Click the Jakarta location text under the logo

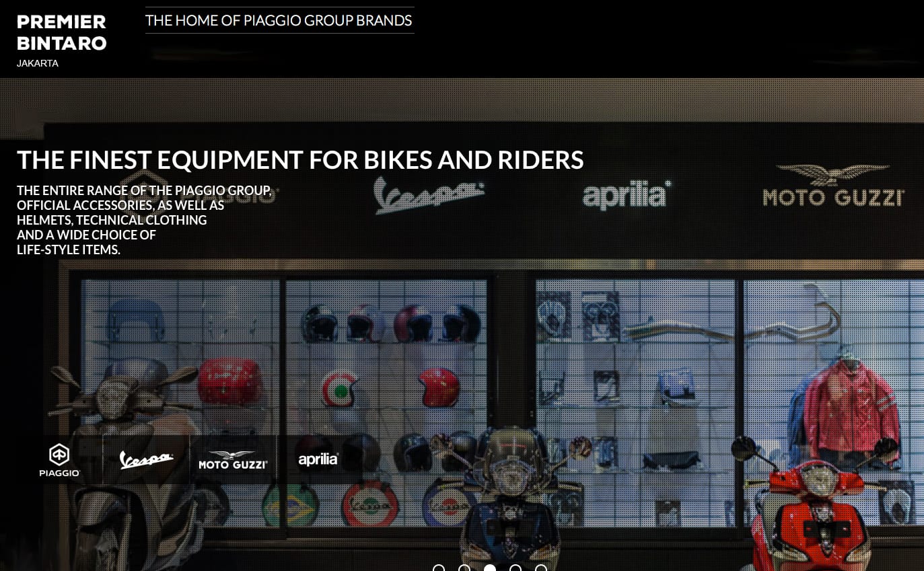point(38,63)
